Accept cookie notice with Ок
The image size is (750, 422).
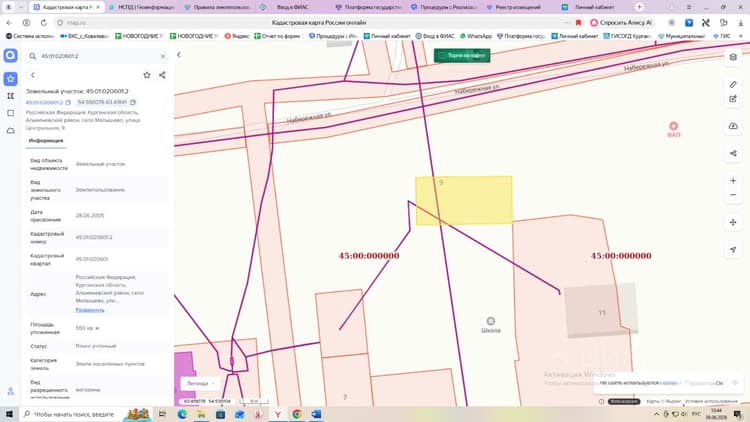(719, 383)
